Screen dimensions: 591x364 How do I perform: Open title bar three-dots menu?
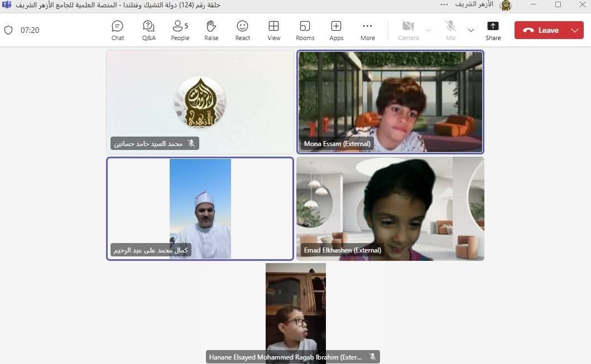(444, 4)
